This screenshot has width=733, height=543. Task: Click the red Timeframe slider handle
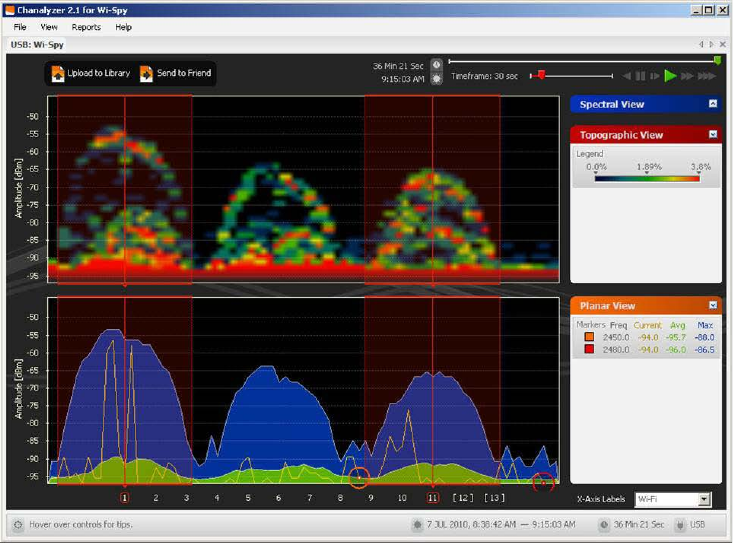(x=541, y=75)
